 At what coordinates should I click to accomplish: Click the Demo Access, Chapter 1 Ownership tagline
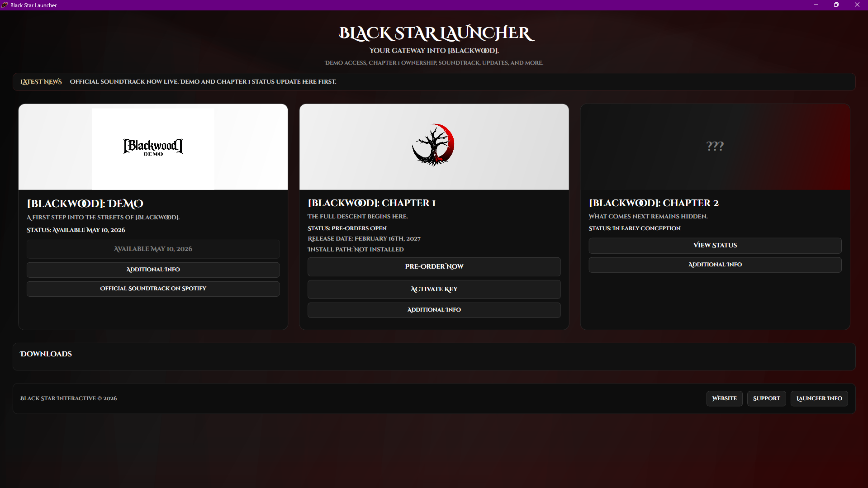point(434,63)
